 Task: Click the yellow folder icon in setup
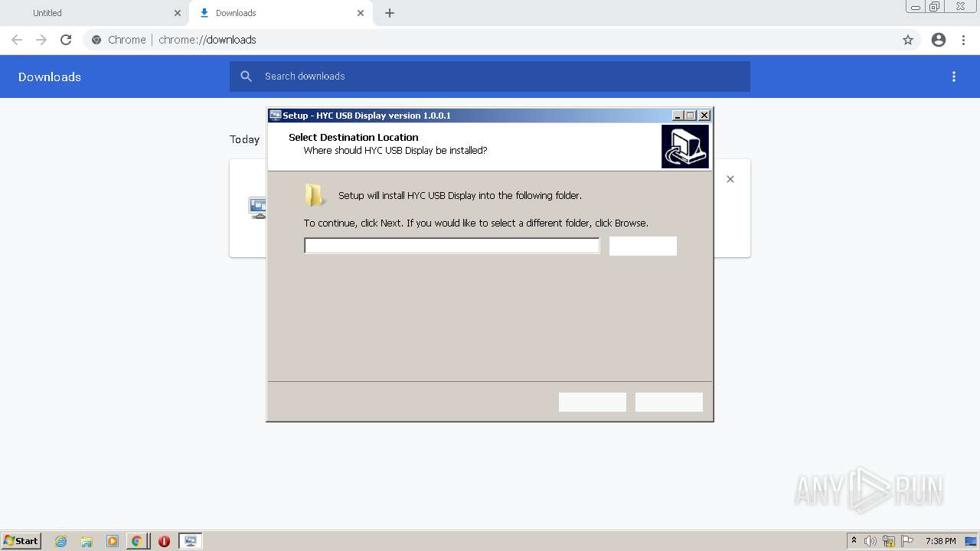pos(315,195)
